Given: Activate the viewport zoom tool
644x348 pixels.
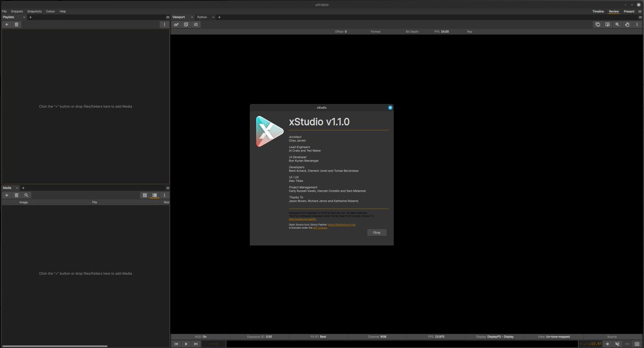Looking at the screenshot, I should click(x=617, y=25).
